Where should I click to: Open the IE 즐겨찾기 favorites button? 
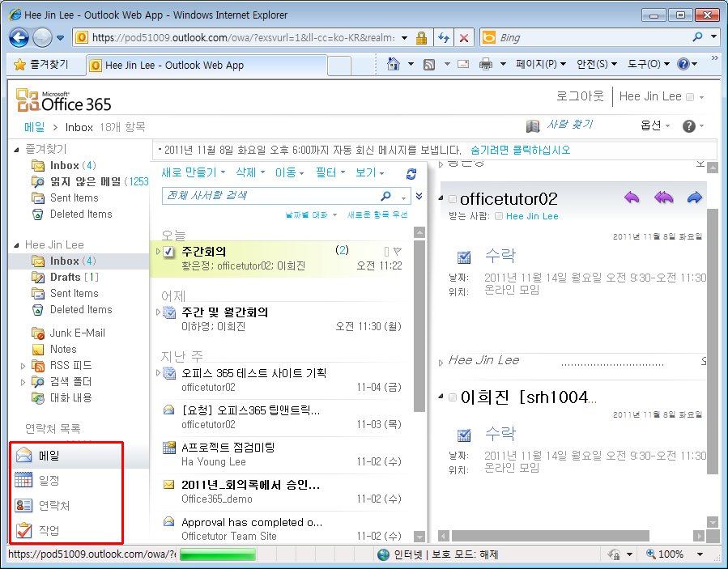40,64
